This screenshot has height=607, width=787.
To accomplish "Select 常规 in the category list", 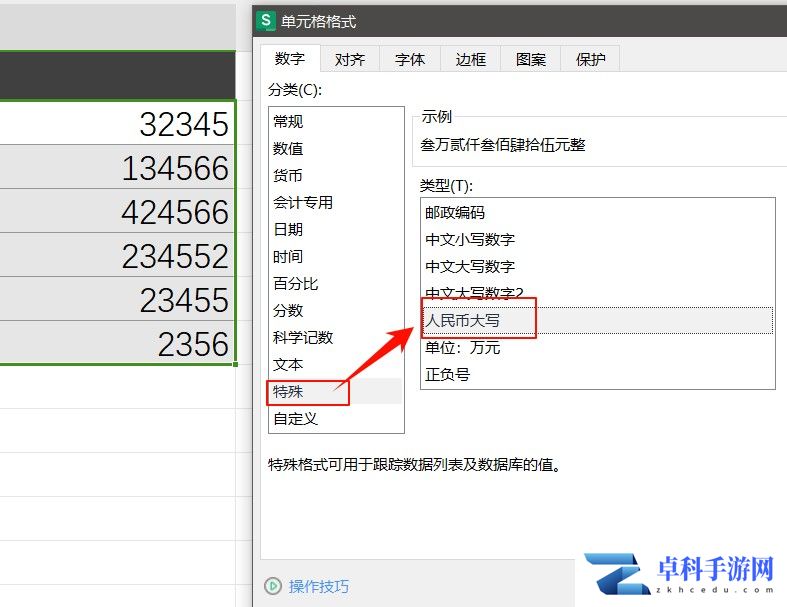I will [336, 122].
